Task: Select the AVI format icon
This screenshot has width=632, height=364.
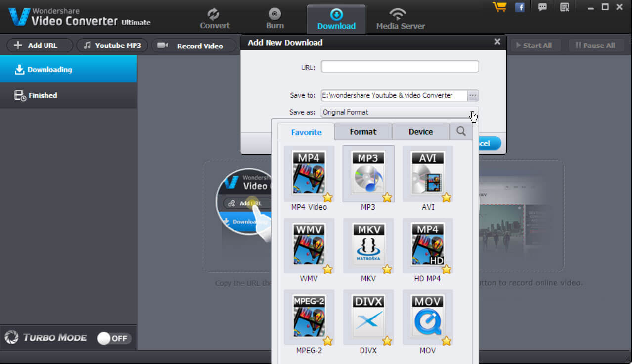Action: click(x=428, y=174)
